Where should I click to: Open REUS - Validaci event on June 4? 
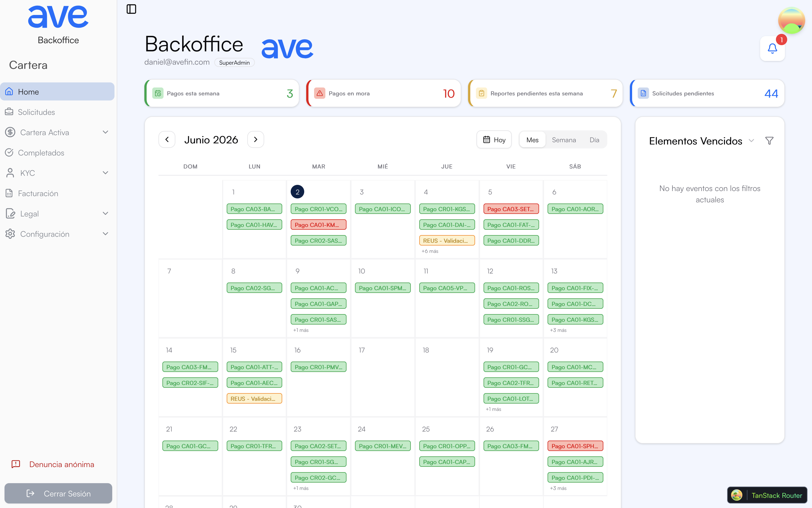(x=447, y=240)
